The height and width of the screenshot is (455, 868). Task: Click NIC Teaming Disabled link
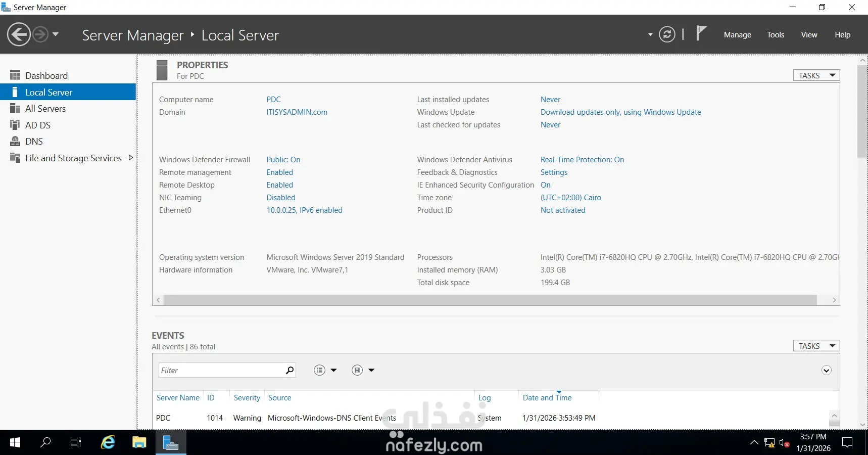(x=281, y=198)
